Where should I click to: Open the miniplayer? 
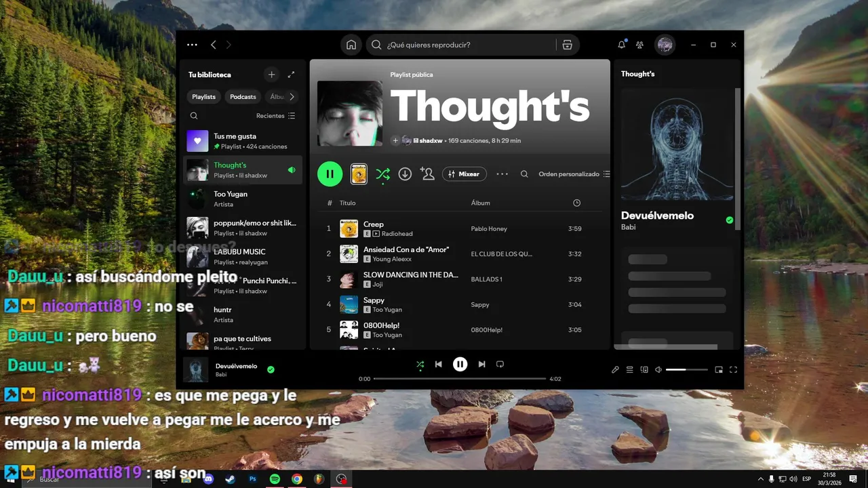click(x=719, y=369)
